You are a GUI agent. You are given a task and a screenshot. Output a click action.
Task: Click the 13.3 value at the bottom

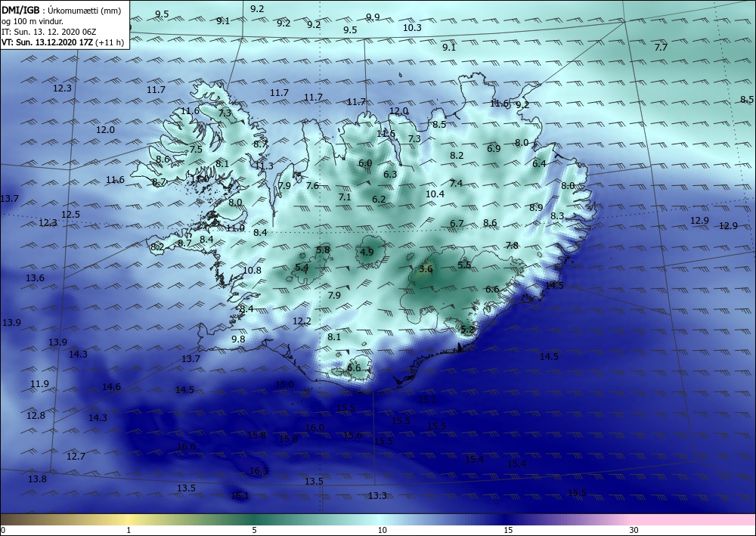click(x=377, y=495)
